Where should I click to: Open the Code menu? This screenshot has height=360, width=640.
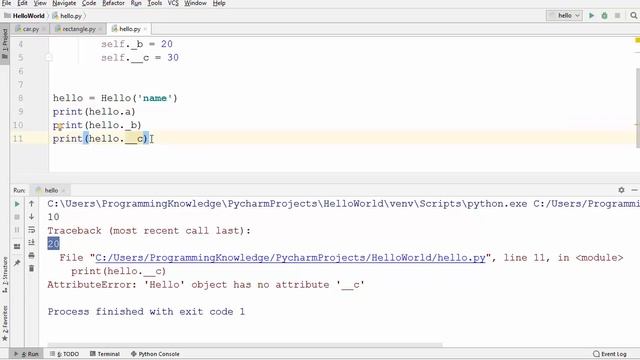89,3
